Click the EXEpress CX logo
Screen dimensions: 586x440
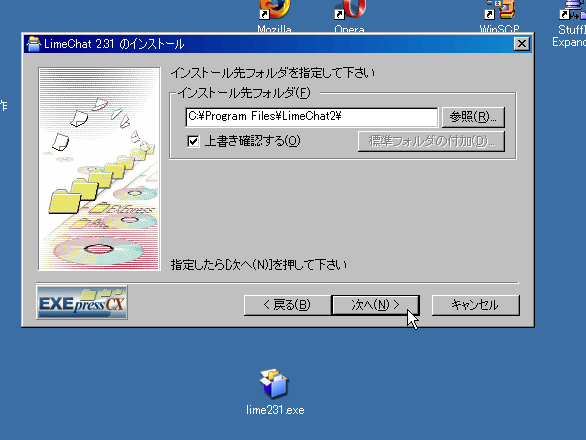coord(82,302)
